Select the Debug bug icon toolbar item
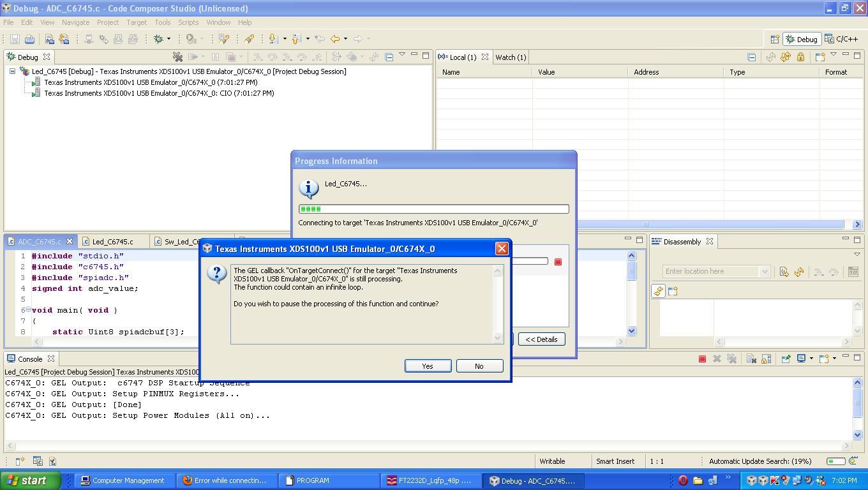 click(158, 39)
